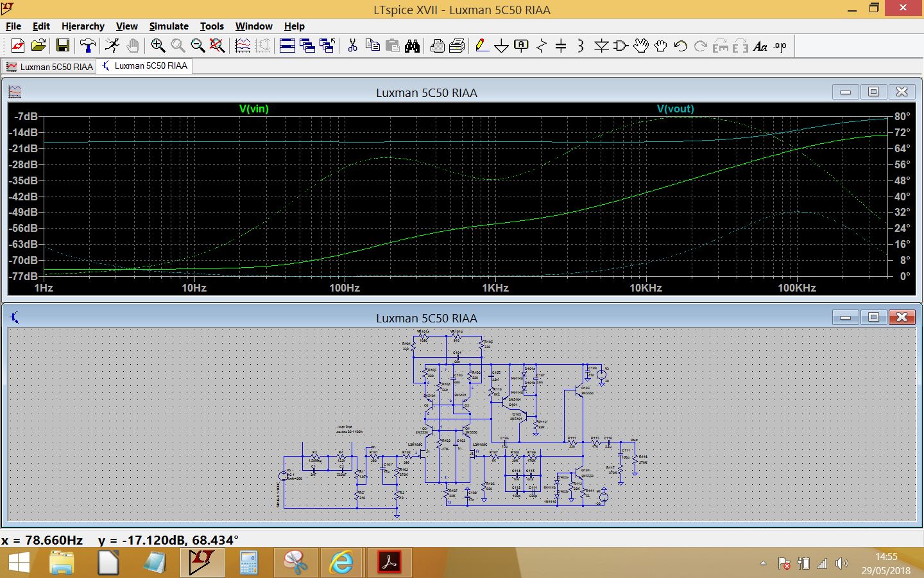Click the Undo arrow icon
The width and height of the screenshot is (924, 578).
(681, 46)
